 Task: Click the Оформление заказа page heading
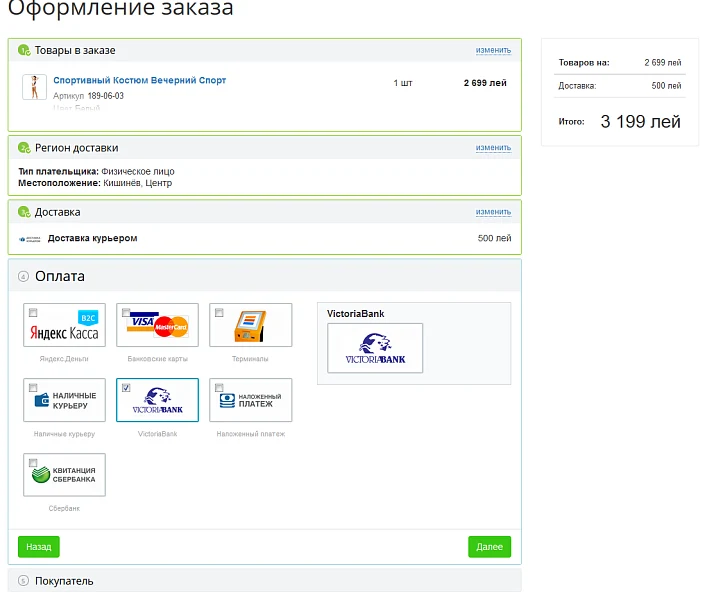[x=121, y=8]
